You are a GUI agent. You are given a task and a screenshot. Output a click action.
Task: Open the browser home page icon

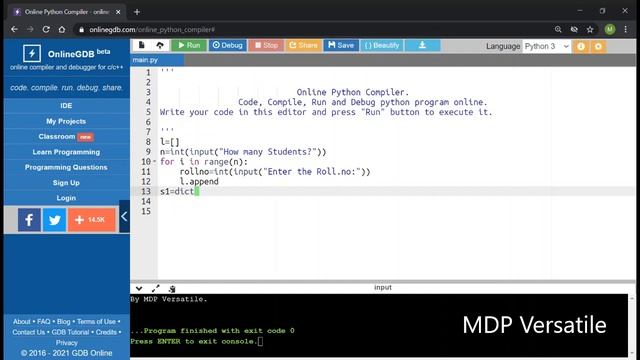tap(62, 29)
